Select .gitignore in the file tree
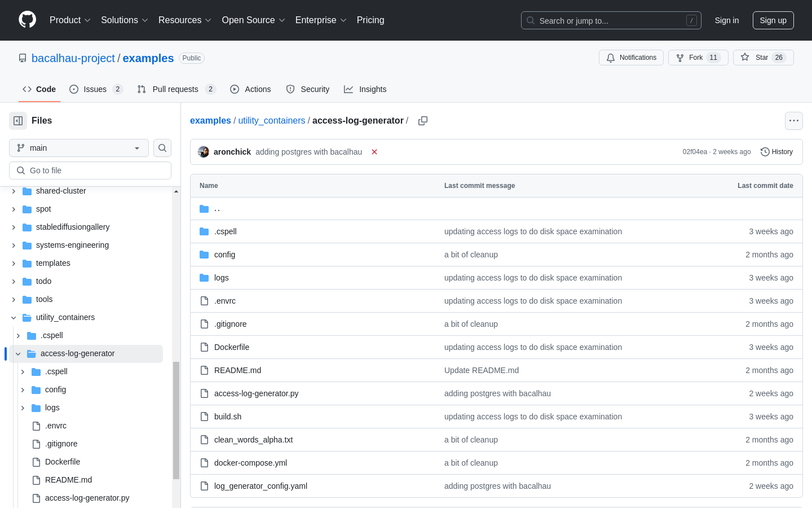Image resolution: width=812 pixels, height=508 pixels. 61,444
